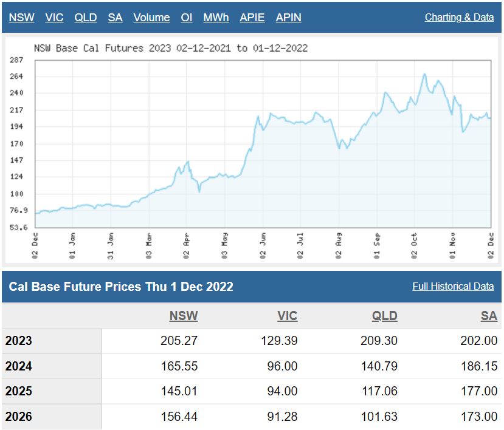Screen dimensions: 504x430
Task: Open the Full Historical Data link
Action: (x=453, y=286)
